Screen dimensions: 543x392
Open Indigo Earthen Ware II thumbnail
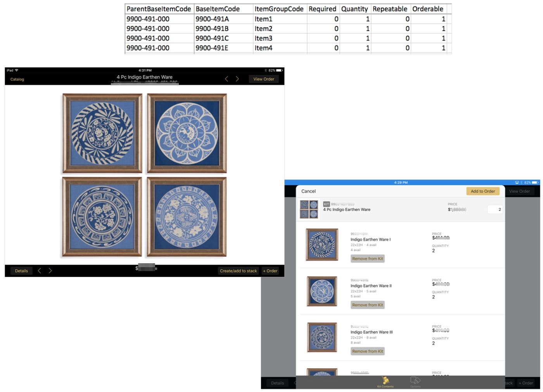[x=322, y=291]
